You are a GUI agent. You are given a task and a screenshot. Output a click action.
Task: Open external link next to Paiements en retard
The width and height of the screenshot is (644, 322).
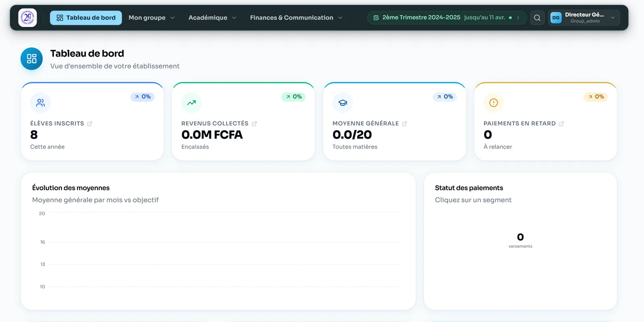[x=561, y=124]
